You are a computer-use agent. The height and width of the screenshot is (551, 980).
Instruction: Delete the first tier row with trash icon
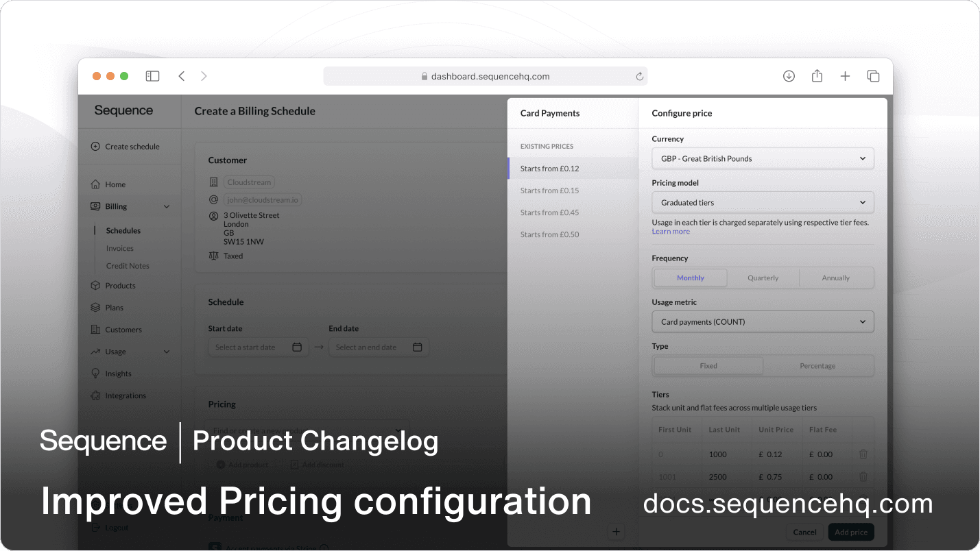[863, 454]
